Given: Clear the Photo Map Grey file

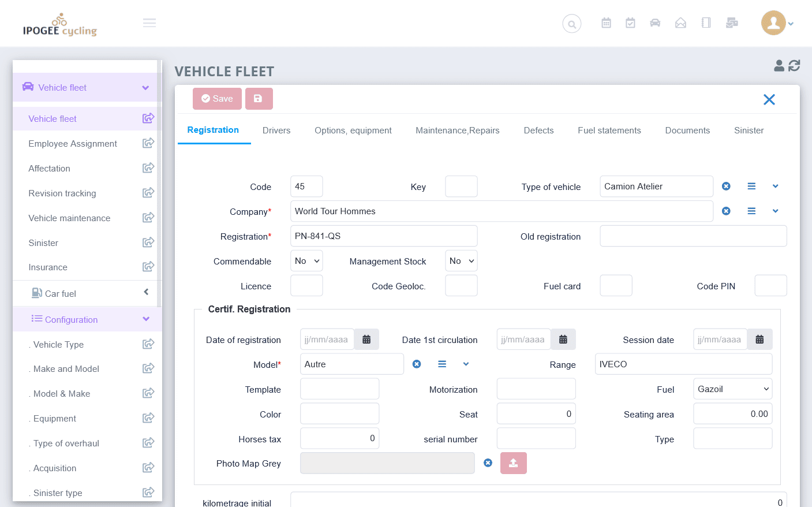Looking at the screenshot, I should 488,463.
